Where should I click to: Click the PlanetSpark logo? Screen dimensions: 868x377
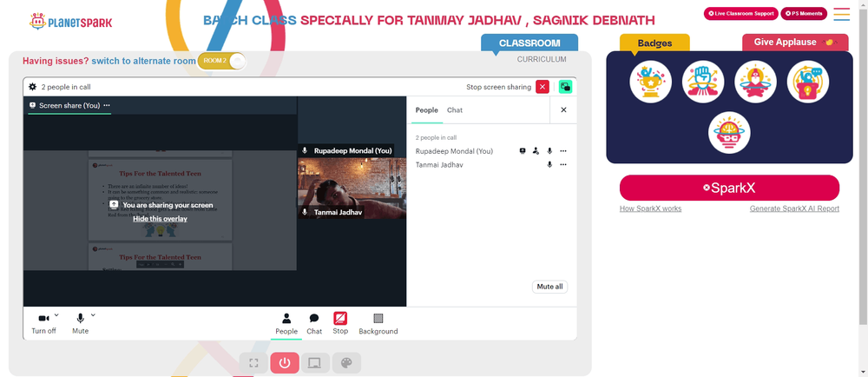(71, 22)
